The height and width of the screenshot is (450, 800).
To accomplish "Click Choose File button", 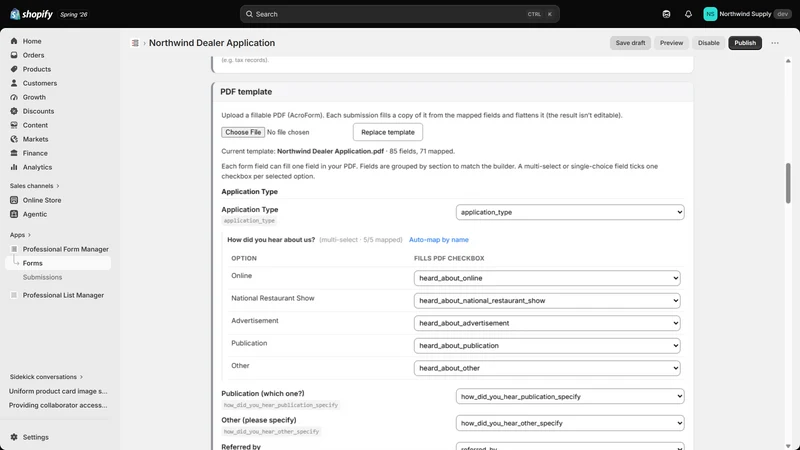I will (243, 132).
